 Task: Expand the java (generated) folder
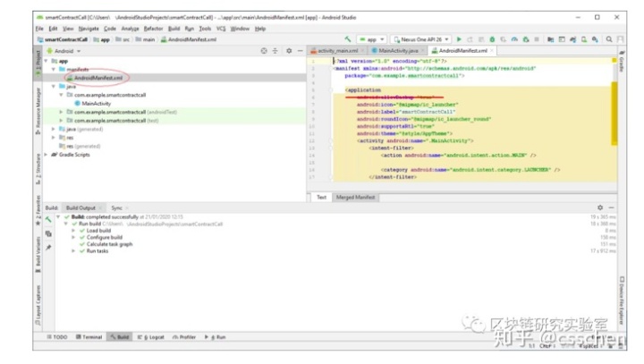(54, 129)
